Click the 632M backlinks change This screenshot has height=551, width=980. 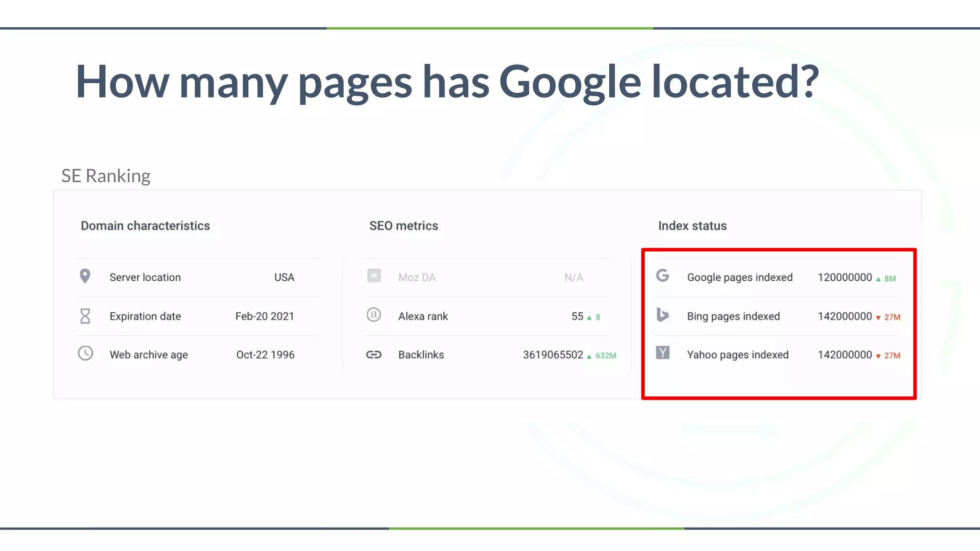(x=606, y=356)
